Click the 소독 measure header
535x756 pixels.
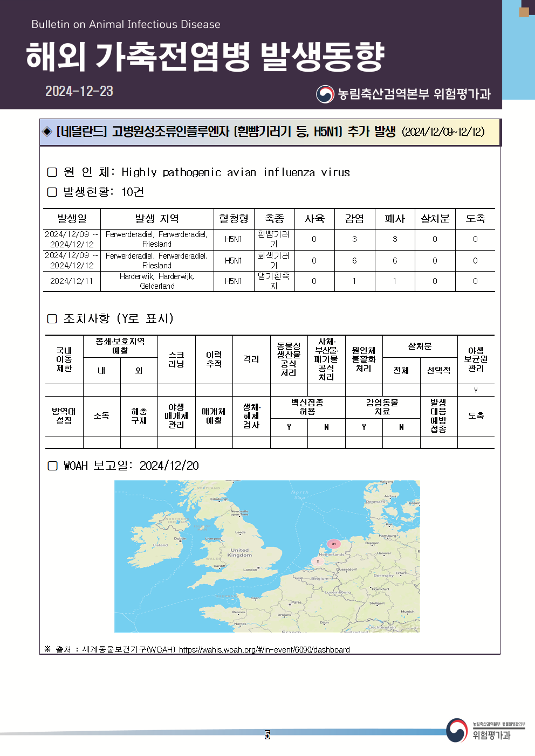click(x=101, y=416)
